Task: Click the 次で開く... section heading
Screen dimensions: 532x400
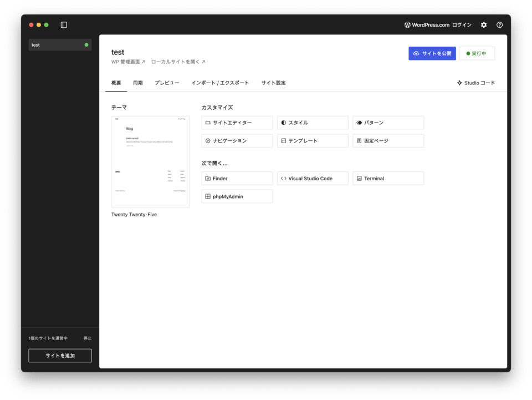Action: 214,163
